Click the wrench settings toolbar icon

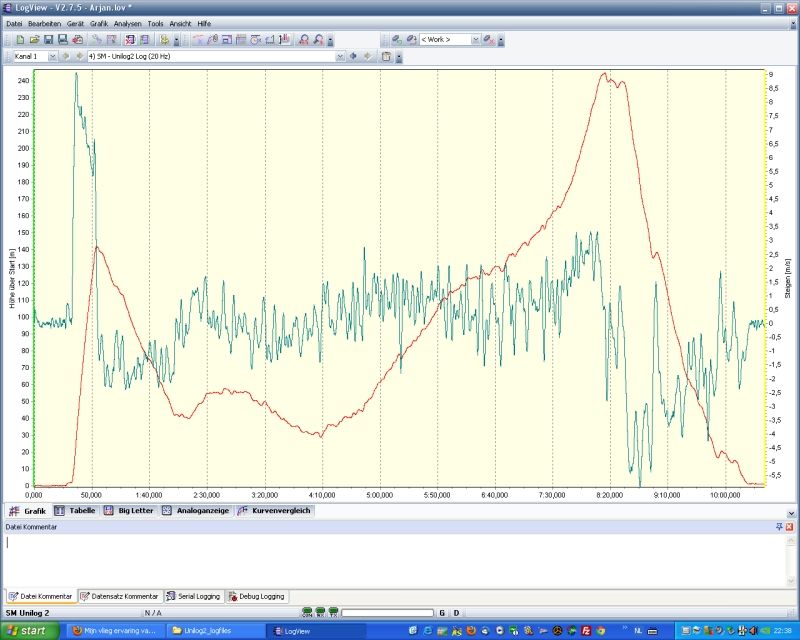click(96, 40)
